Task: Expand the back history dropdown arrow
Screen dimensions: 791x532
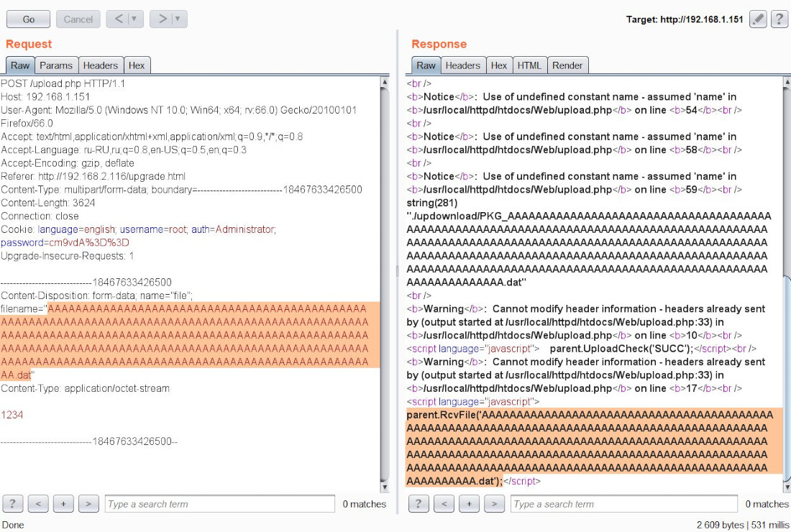Action: tap(134, 19)
